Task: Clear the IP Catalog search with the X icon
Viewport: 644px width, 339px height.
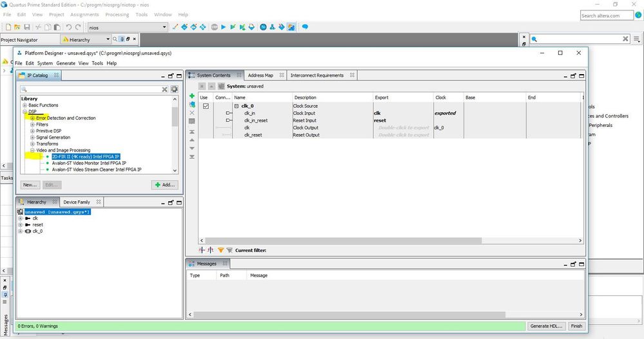Action: pyautogui.click(x=165, y=90)
